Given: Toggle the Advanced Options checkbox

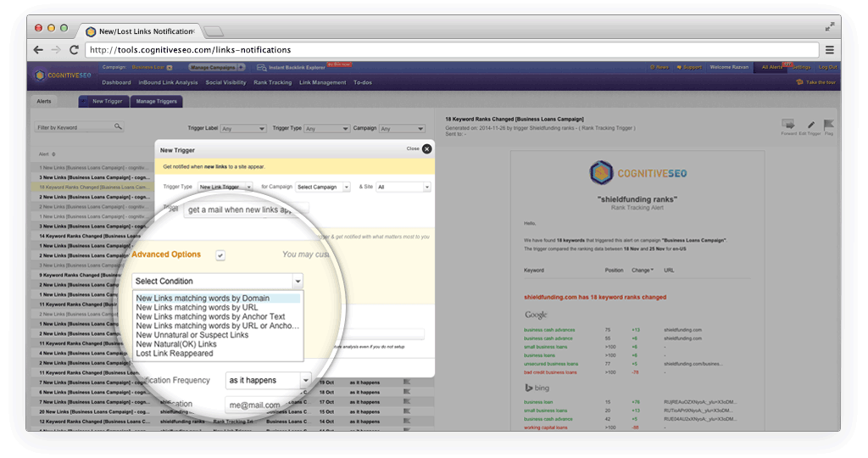Looking at the screenshot, I should (220, 255).
